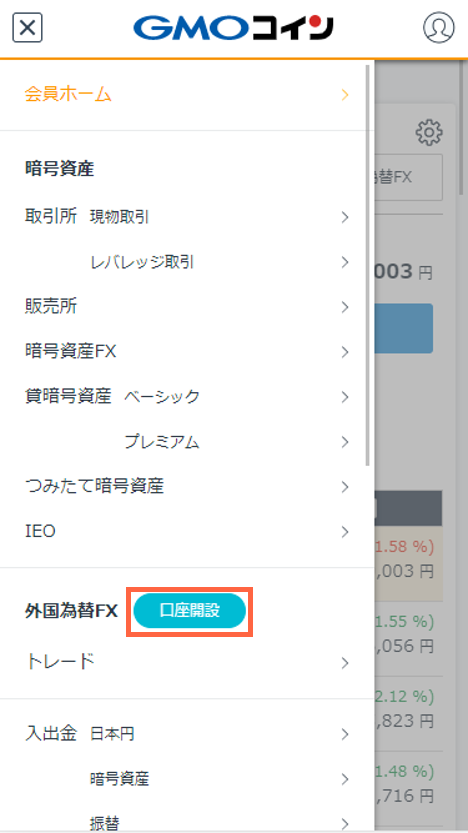
Task: Open トレード under 外国為替FX
Action: pos(186,662)
